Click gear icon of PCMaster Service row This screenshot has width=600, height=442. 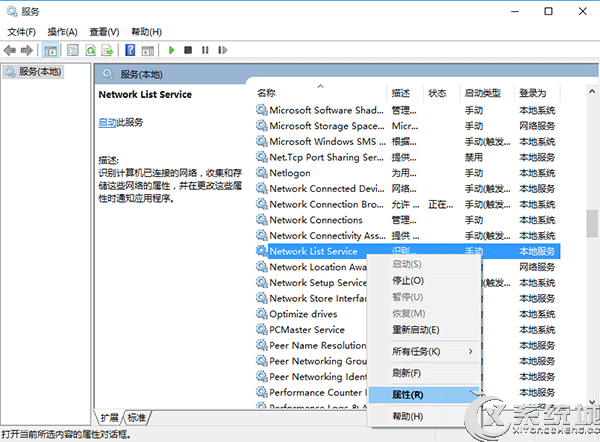[262, 329]
